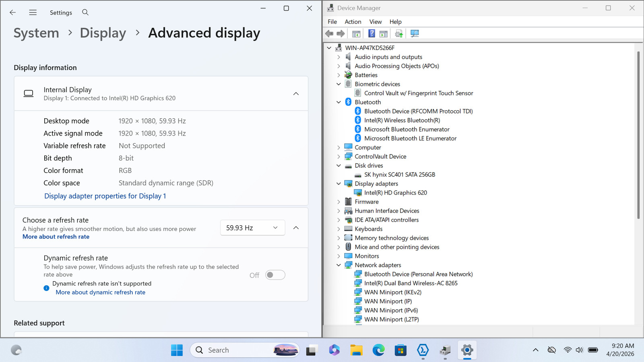The image size is (644, 362).
Task: Toggle the Dynamic refresh rate switch
Action: tap(275, 275)
